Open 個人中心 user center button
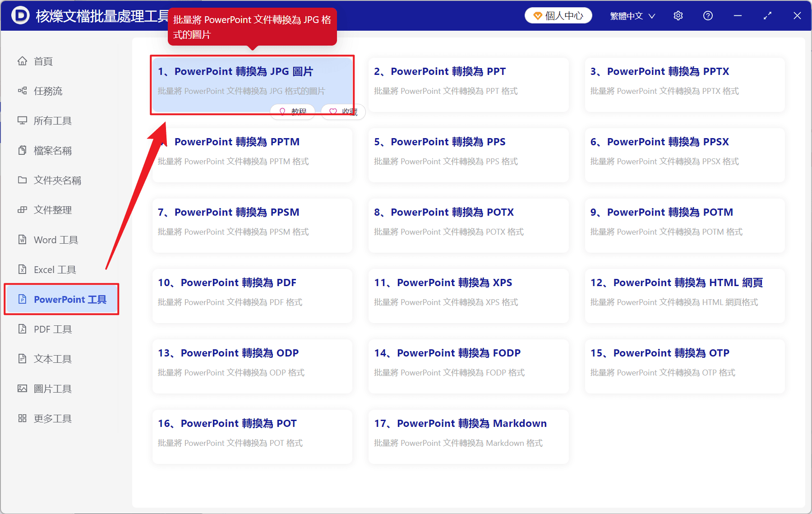The width and height of the screenshot is (812, 514). 558,16
